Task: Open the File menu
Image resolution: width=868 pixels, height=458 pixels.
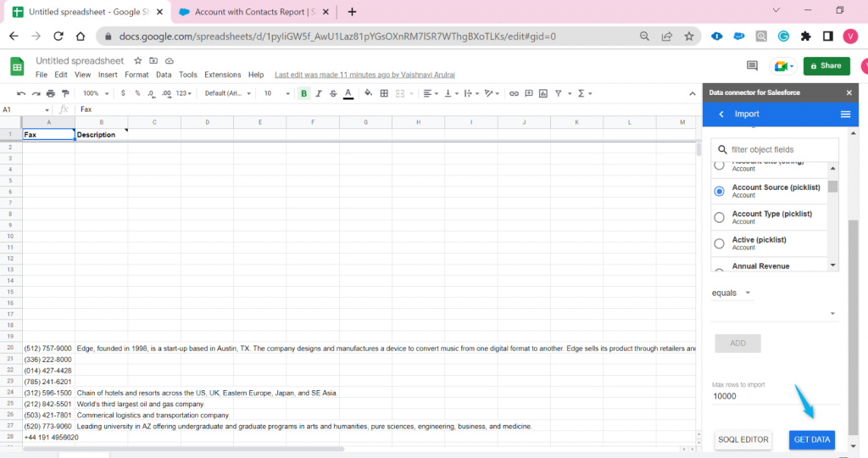Action: (42, 75)
